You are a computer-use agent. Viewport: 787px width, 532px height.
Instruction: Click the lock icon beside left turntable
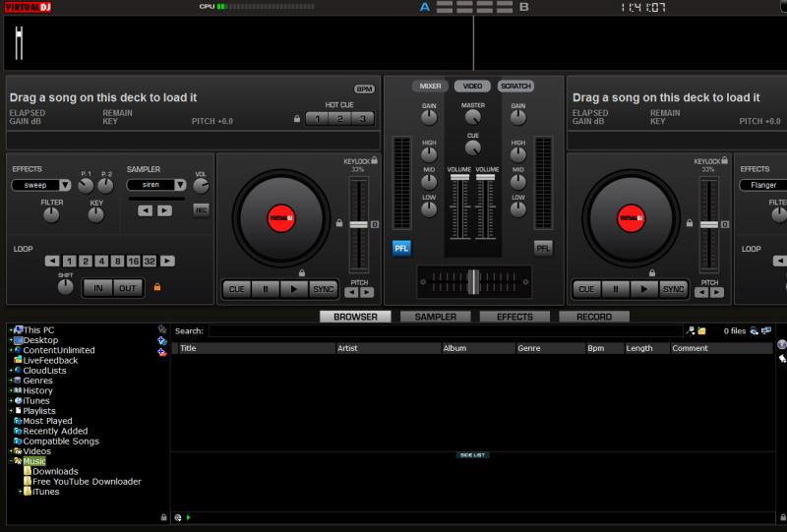click(339, 223)
